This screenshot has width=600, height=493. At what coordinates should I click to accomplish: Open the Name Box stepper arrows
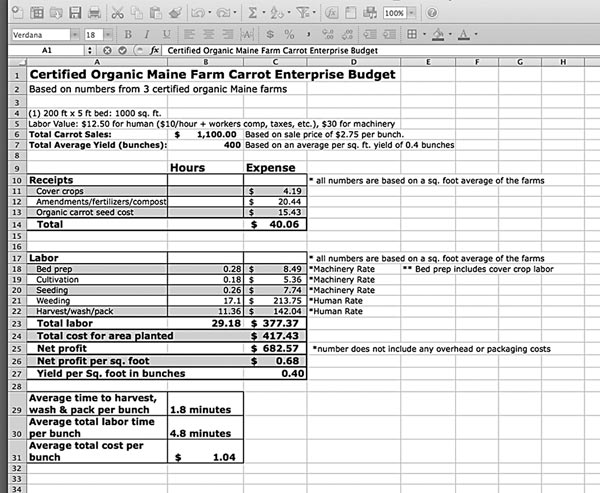[x=90, y=51]
